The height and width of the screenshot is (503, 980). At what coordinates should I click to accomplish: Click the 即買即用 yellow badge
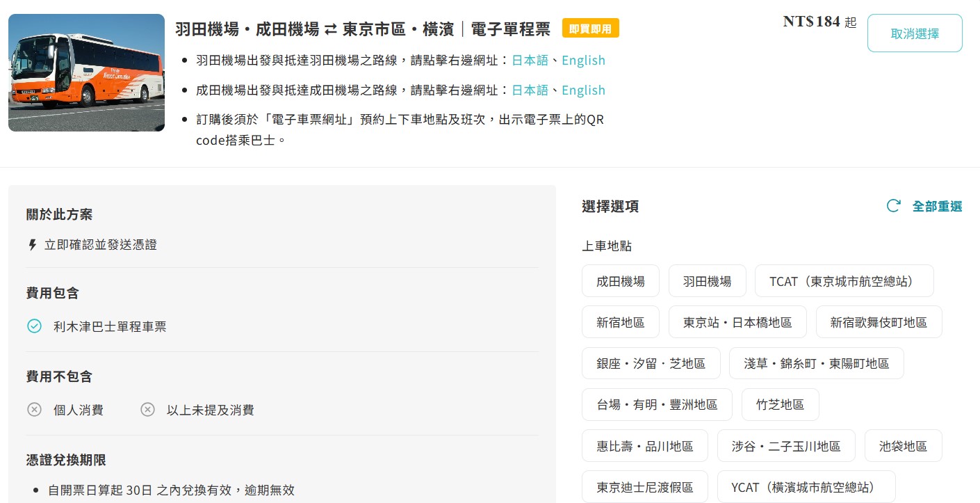coord(590,29)
